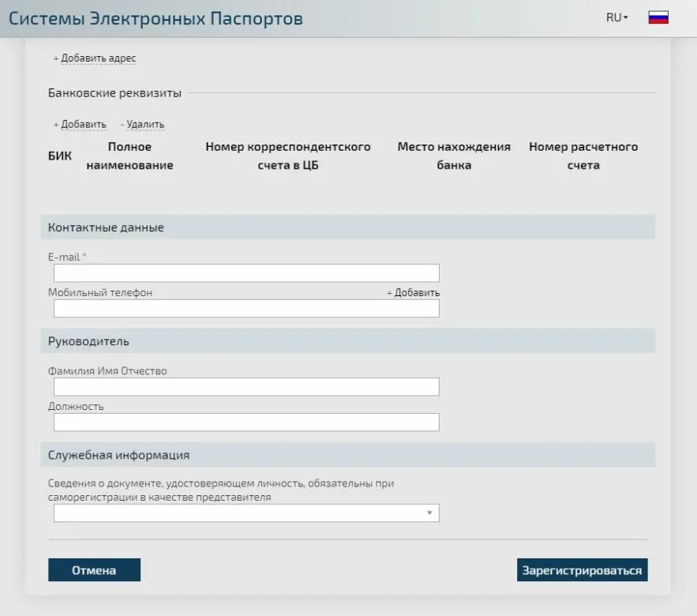
Task: Click the Системы Электронных Паспортов title
Action: (156, 18)
